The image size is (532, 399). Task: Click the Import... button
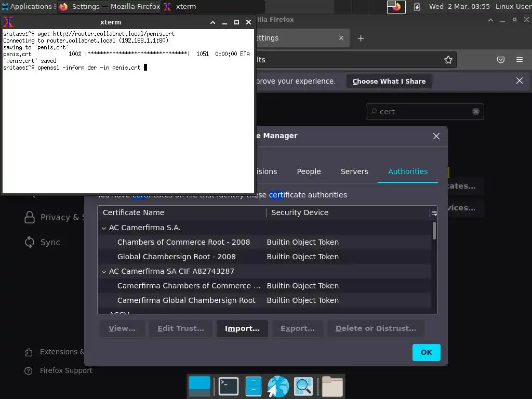click(242, 328)
